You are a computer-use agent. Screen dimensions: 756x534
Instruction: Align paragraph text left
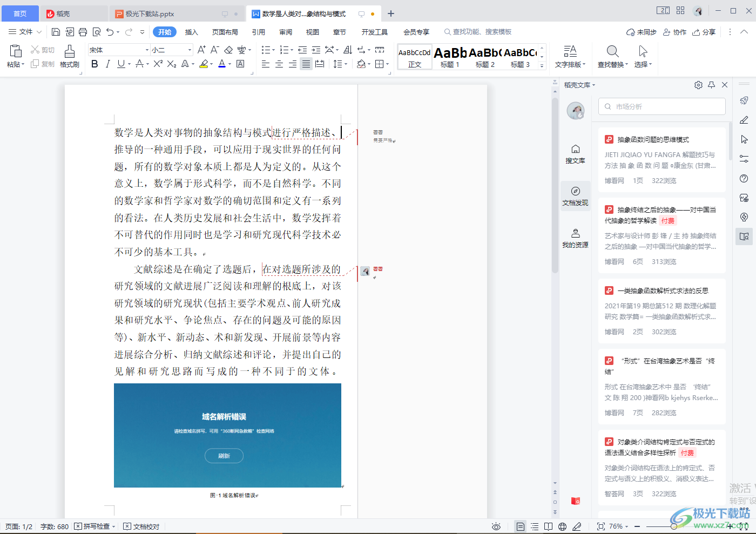point(266,64)
